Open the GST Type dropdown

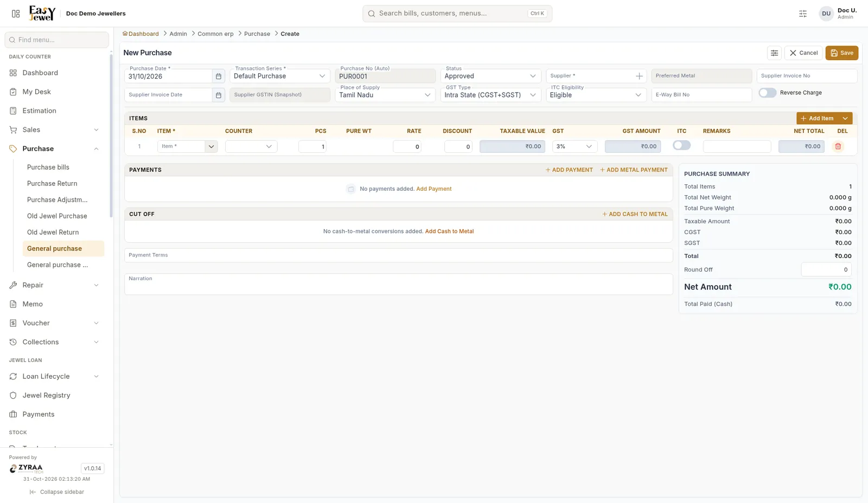490,95
